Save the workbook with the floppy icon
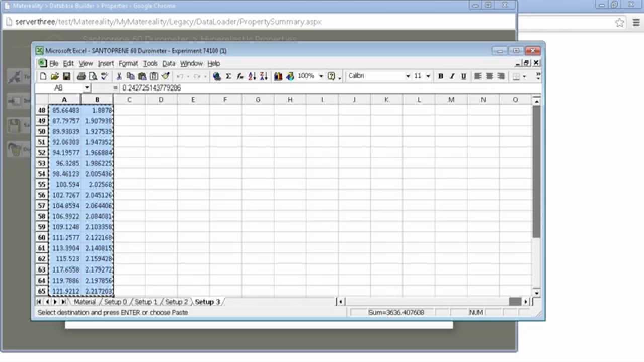 click(66, 76)
